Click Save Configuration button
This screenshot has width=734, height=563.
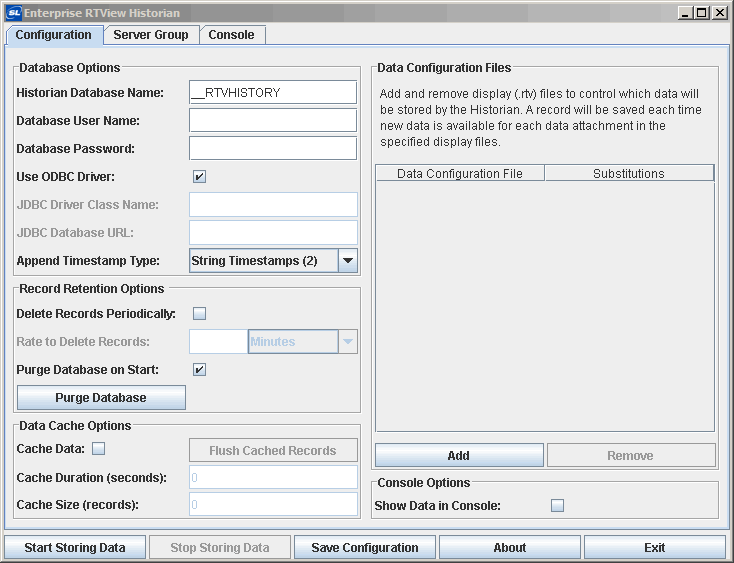click(x=365, y=548)
